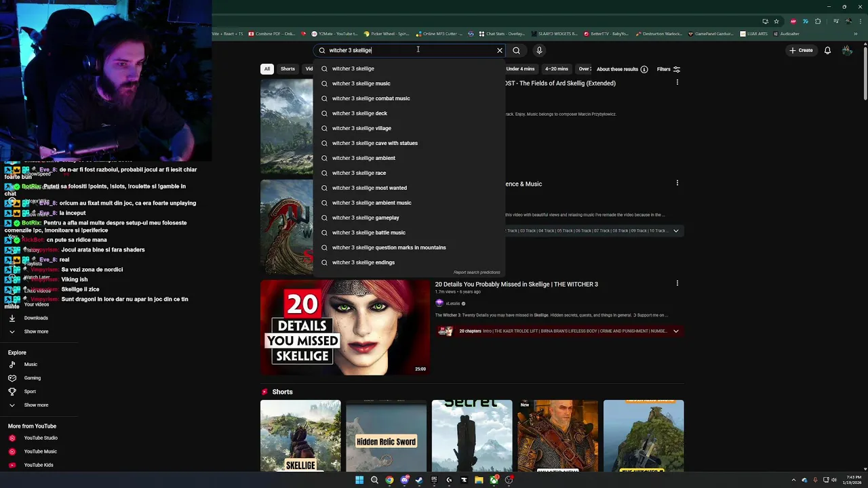Click the magnifier search button beside the search box
The image size is (868, 488).
pyautogui.click(x=516, y=50)
